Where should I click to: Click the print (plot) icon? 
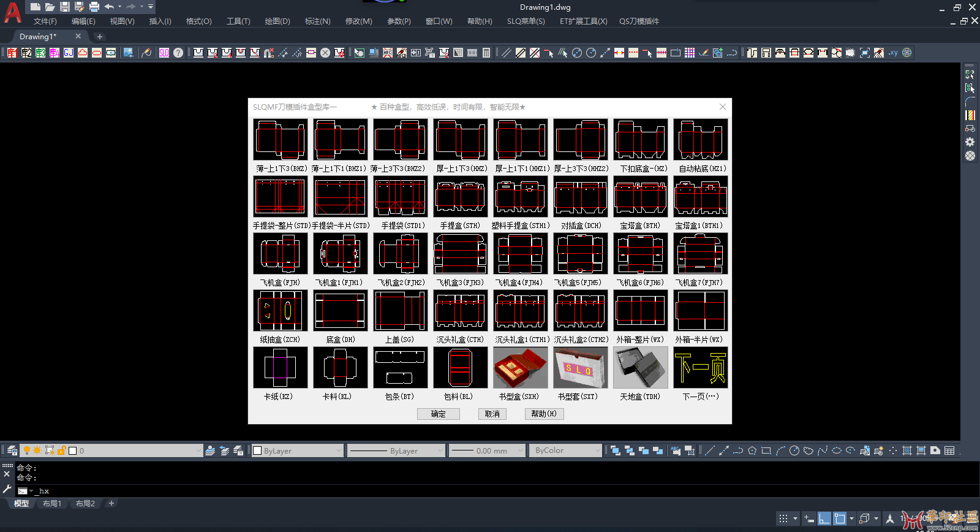coord(94,7)
